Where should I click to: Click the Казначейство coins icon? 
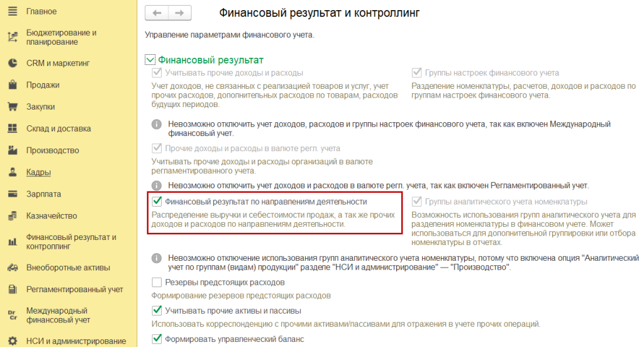(x=11, y=216)
